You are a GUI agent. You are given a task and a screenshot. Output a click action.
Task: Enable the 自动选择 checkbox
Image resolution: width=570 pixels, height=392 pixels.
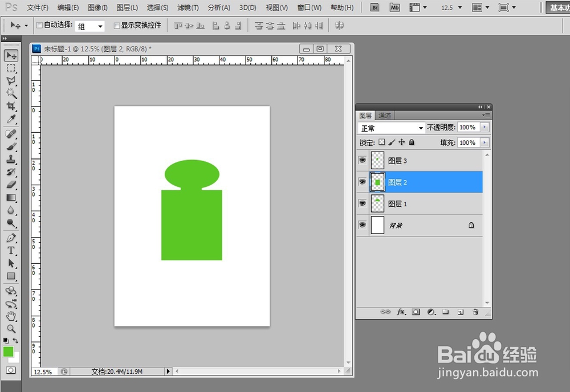[x=40, y=26]
